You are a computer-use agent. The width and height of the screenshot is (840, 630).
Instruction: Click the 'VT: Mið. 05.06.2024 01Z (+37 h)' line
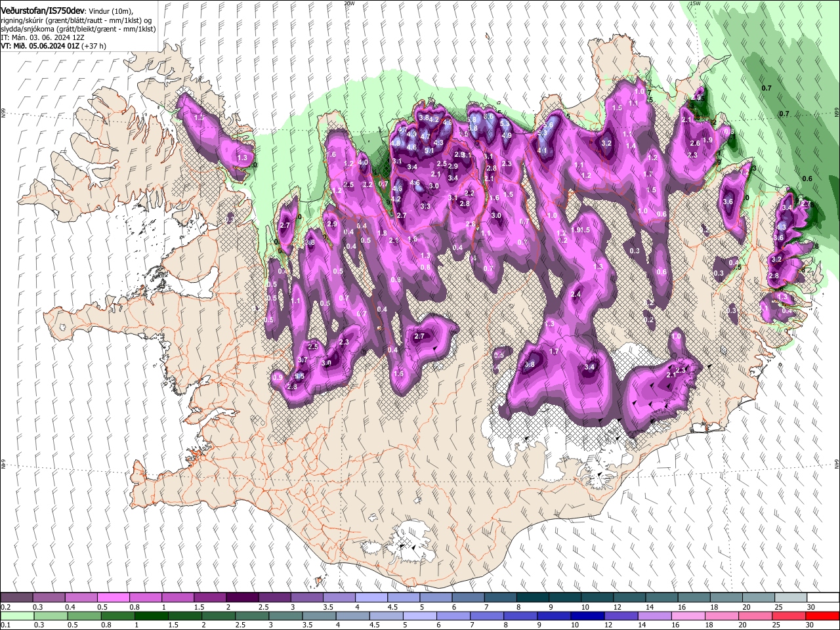tap(53, 46)
